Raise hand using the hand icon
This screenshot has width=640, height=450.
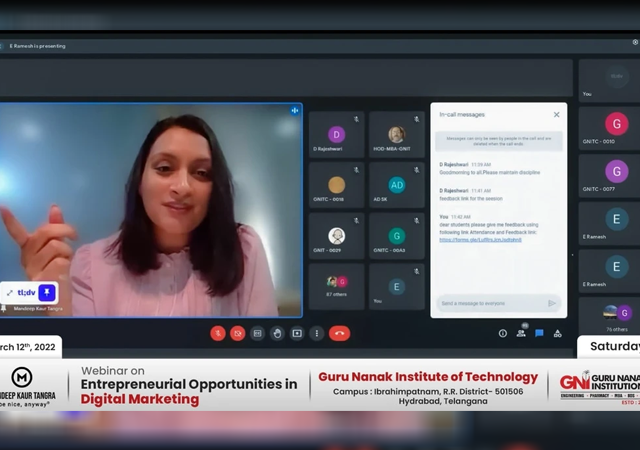pyautogui.click(x=278, y=334)
